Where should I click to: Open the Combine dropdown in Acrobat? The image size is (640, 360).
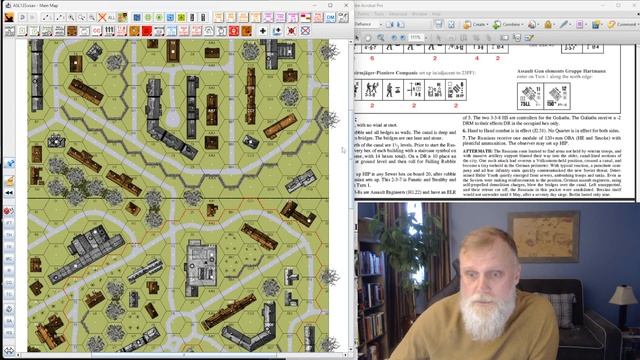[507, 24]
